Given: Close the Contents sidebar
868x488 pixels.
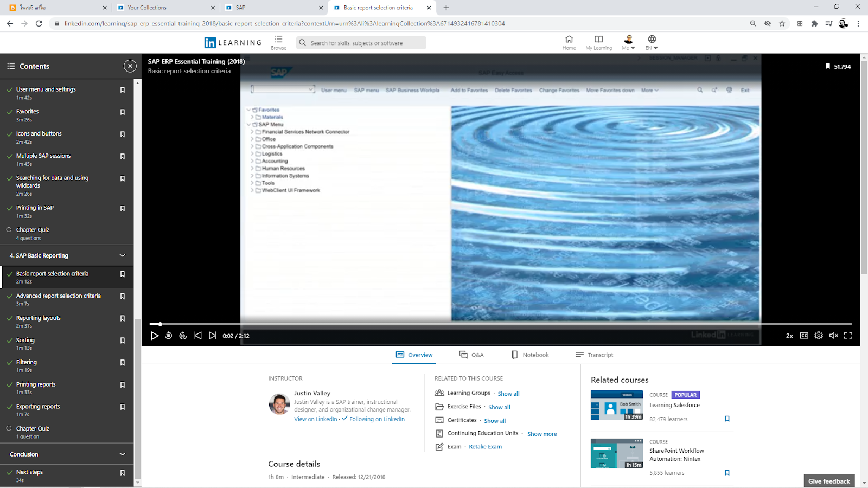Looking at the screenshot, I should [x=130, y=66].
